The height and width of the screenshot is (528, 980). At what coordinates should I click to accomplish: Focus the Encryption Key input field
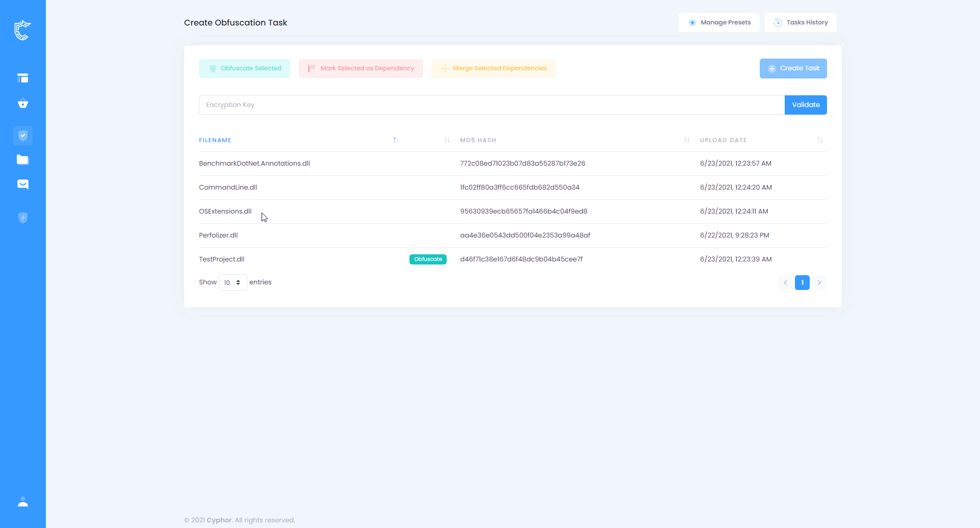coord(492,105)
